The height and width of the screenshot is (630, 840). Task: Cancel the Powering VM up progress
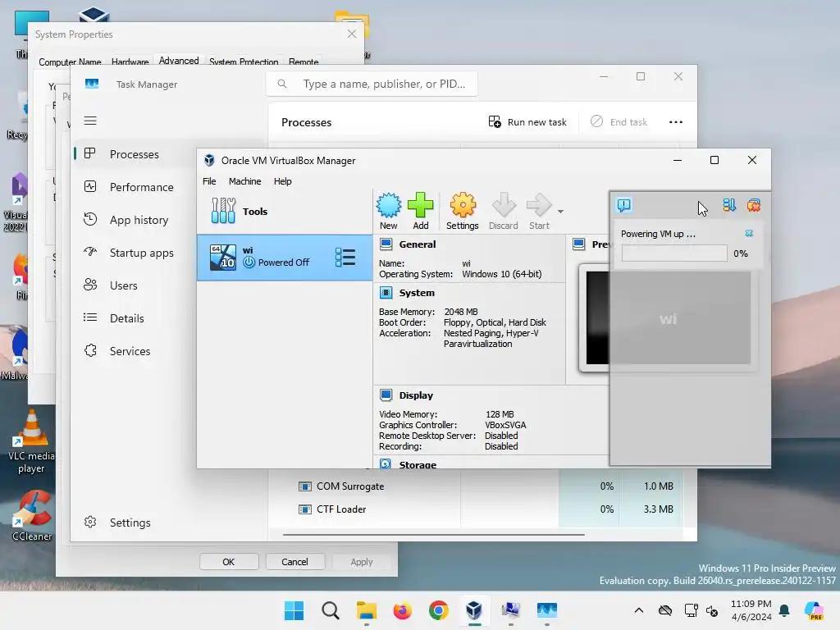pos(749,234)
